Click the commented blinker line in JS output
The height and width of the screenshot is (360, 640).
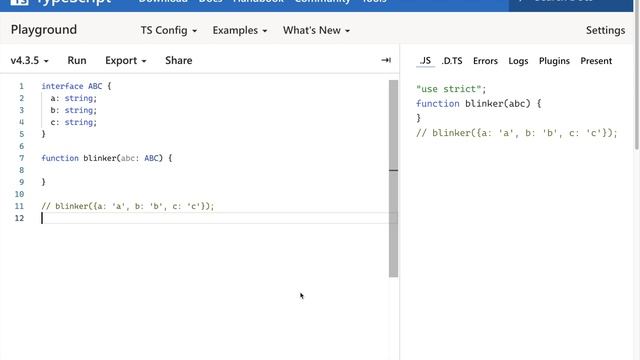click(517, 133)
